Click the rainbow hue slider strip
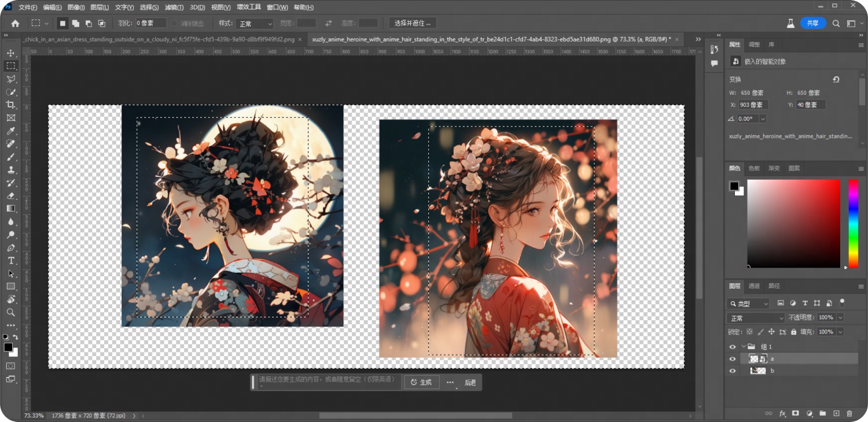The width and height of the screenshot is (868, 422). [853, 223]
